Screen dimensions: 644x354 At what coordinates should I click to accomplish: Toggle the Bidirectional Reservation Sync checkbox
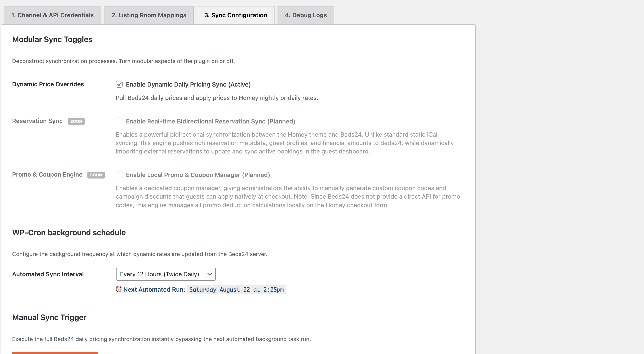click(119, 121)
